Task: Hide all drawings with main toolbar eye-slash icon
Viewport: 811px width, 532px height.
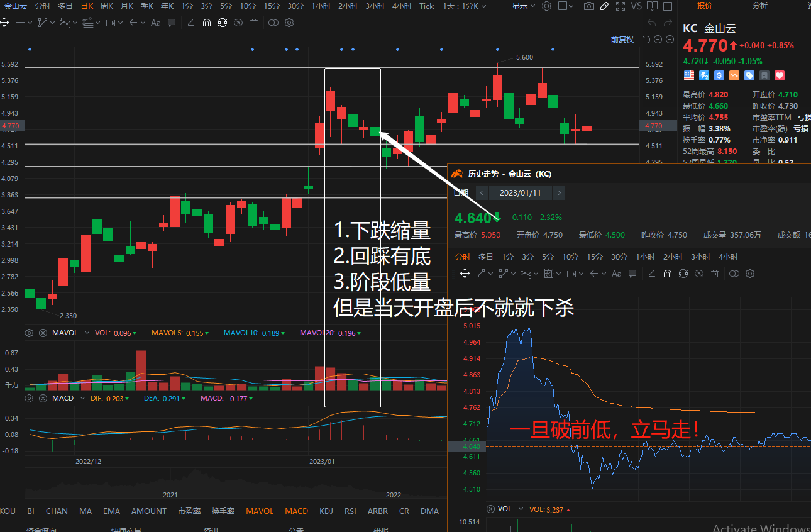Action: click(238, 23)
